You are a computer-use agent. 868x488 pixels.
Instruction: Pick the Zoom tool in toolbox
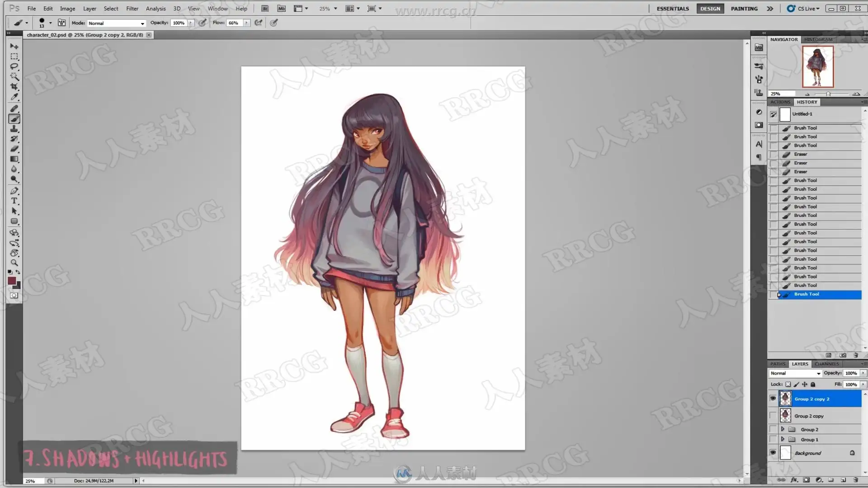pyautogui.click(x=14, y=263)
